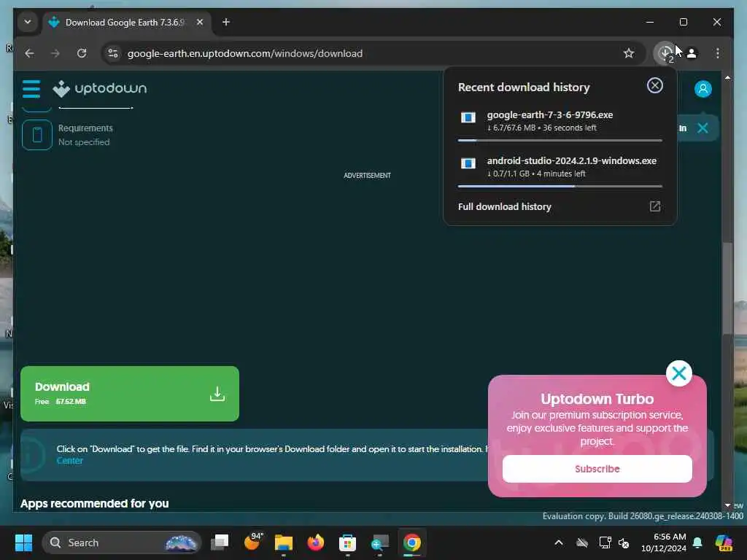Click the volume muted tray icon
Screen dimensions: 747x560
(624, 542)
